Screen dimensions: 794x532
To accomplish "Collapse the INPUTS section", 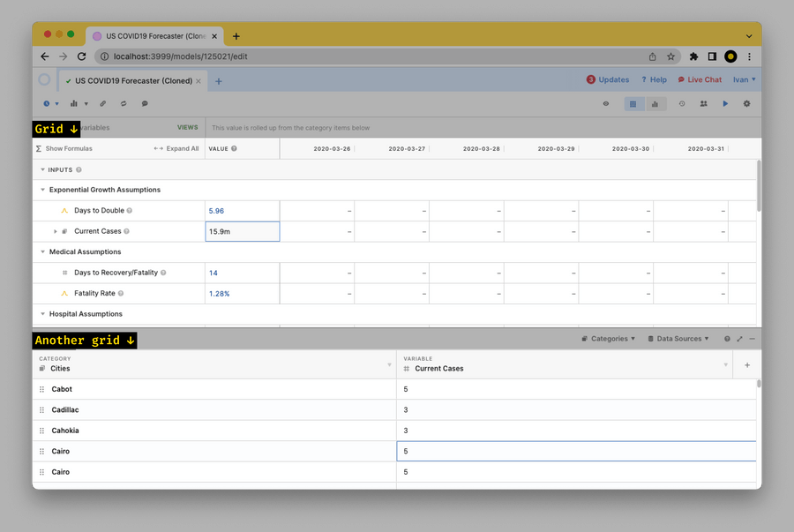I will pos(42,169).
